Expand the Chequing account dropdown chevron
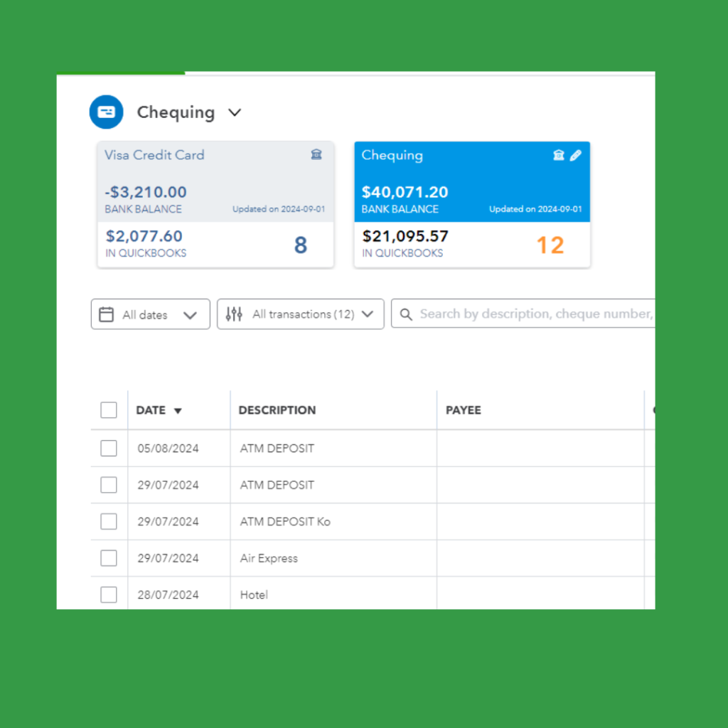Image resolution: width=728 pixels, height=728 pixels. pyautogui.click(x=235, y=112)
